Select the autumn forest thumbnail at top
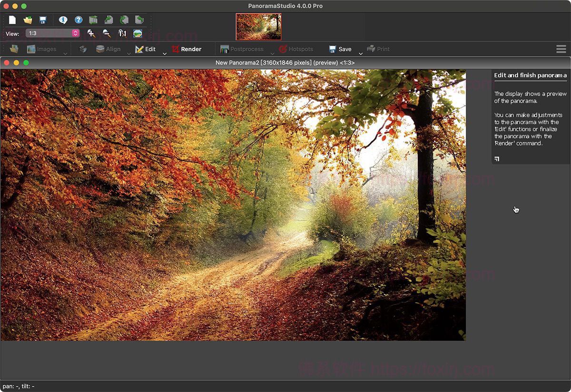Viewport: 571px width, 392px height. pyautogui.click(x=258, y=27)
